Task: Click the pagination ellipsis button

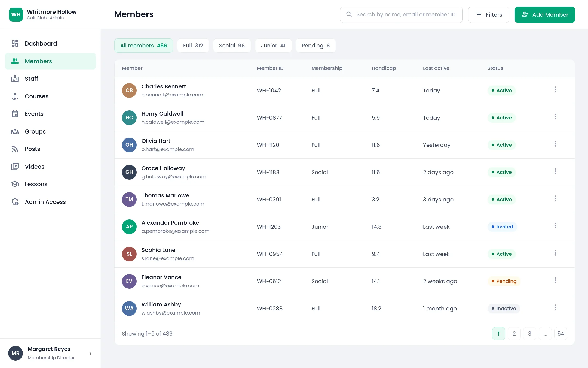Action: (545, 334)
